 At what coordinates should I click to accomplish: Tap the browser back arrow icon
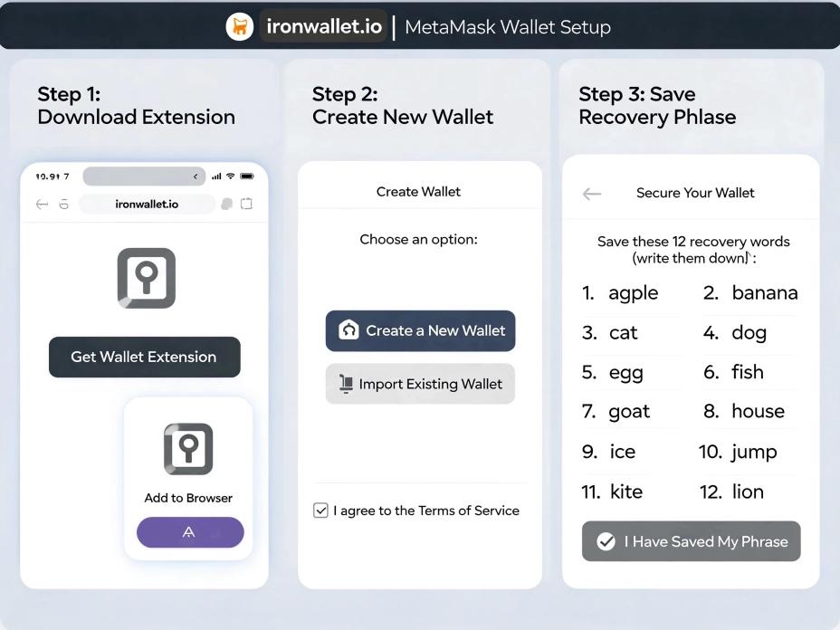[x=42, y=204]
